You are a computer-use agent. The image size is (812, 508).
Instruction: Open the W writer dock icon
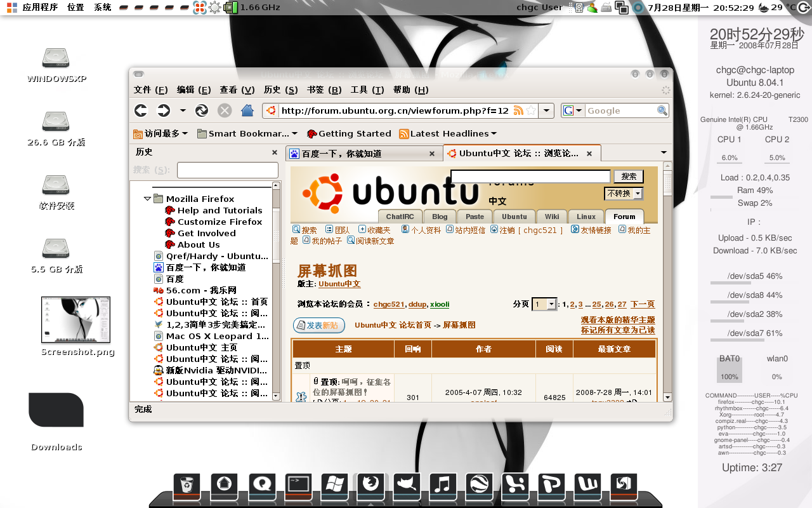coord(587,486)
